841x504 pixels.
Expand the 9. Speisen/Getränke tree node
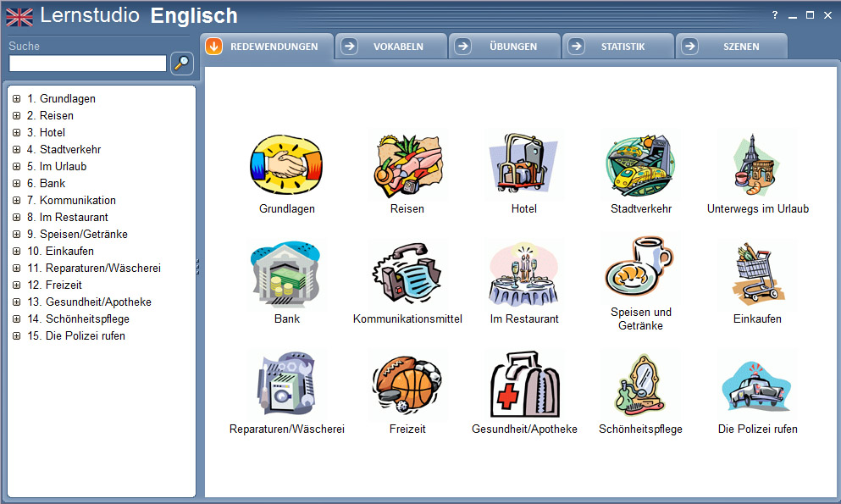tap(17, 235)
